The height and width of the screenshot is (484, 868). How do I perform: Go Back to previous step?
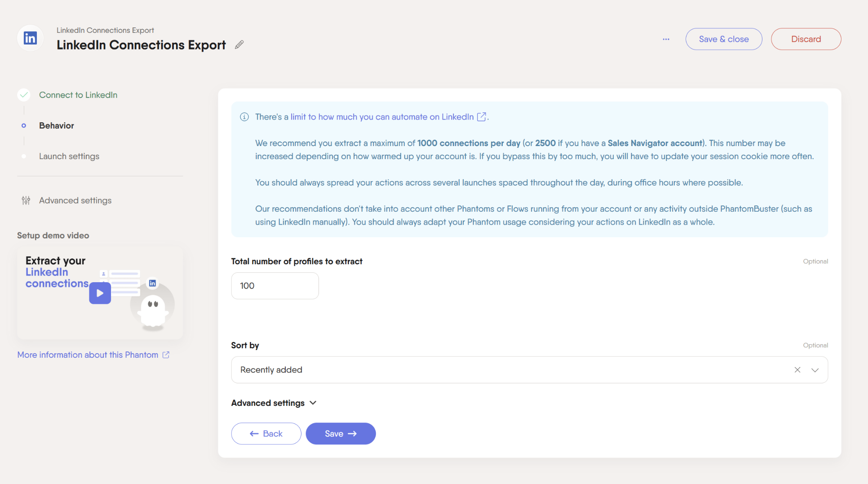coord(266,434)
